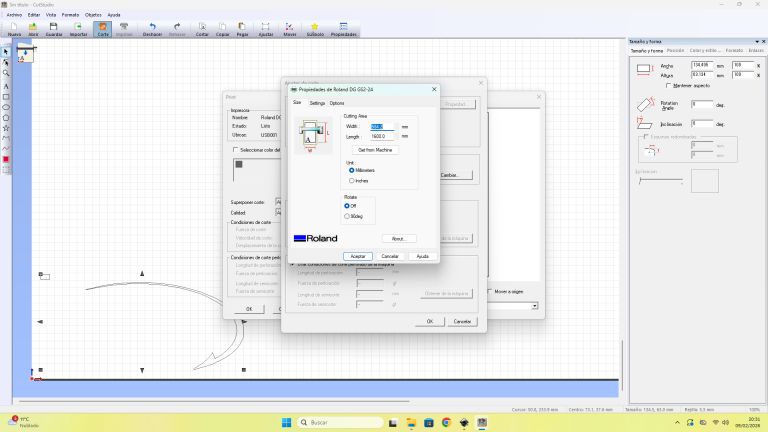Select the polygon drawing tool

point(6,118)
